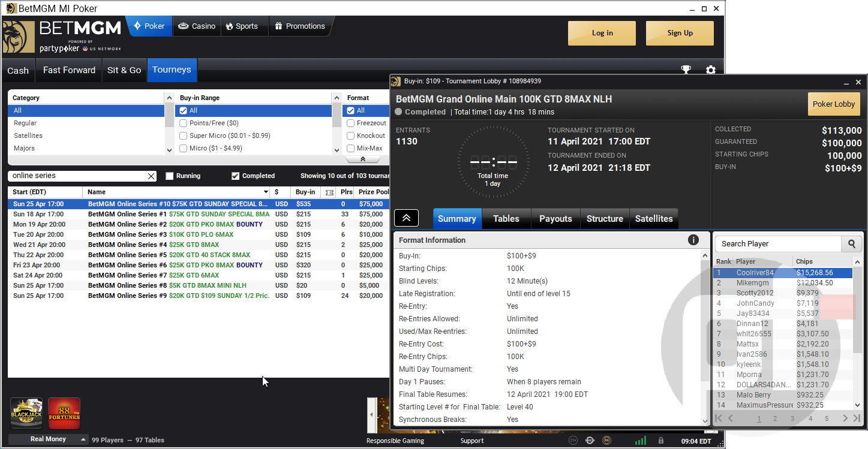Click Category list scroll-down arrow
This screenshot has width=868, height=449.
click(169, 150)
